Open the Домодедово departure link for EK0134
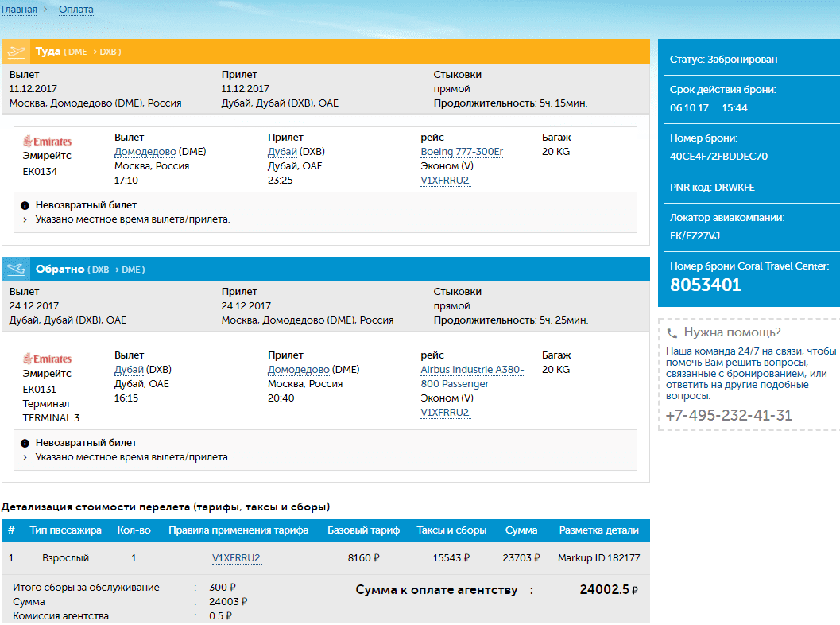This screenshot has height=625, width=840. [145, 152]
